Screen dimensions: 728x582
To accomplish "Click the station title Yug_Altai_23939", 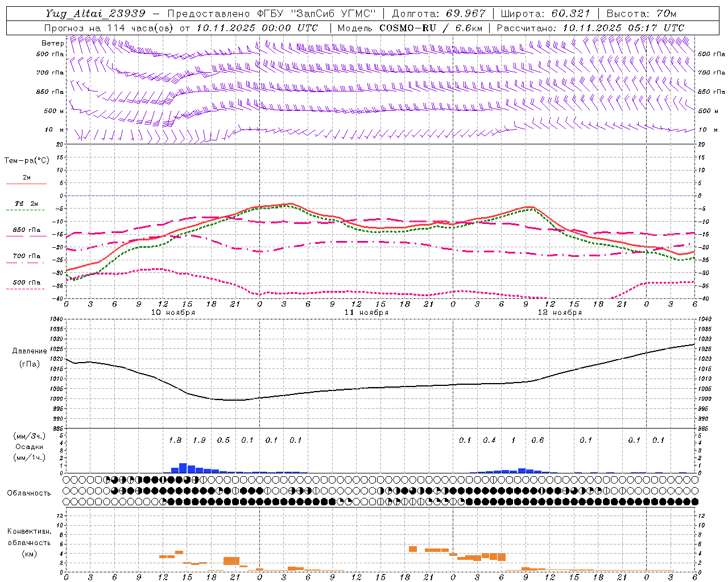I will point(96,14).
